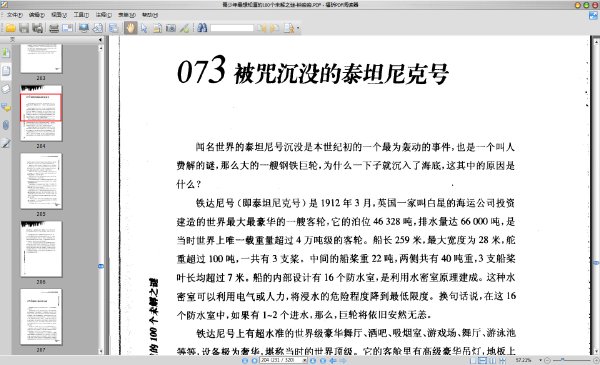Click the icon at top-right of menu bar
Viewport: 600px width, 365px height.
tap(593, 16)
